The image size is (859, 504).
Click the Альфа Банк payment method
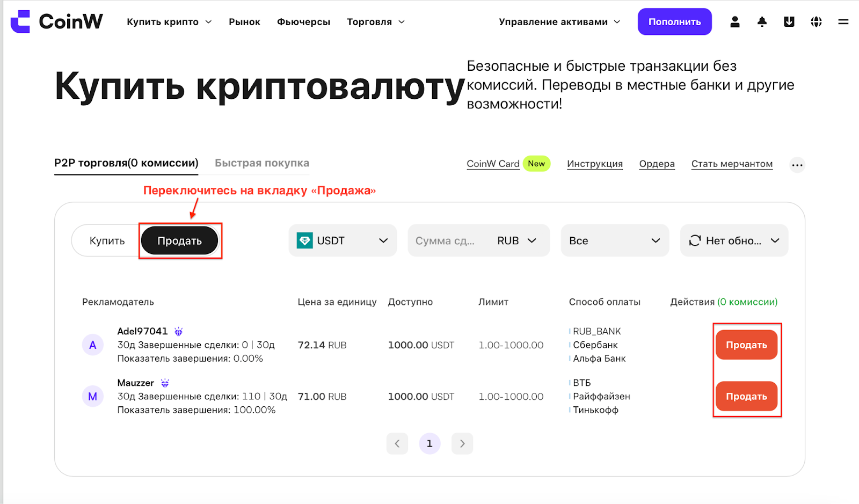599,358
